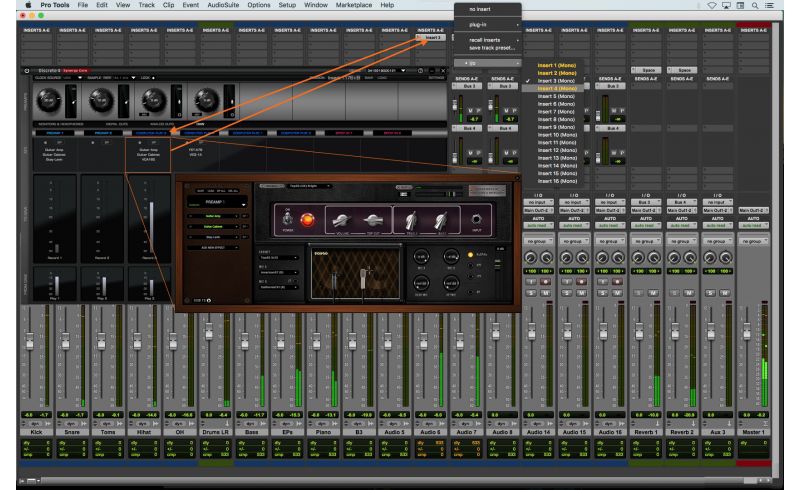Click the Input jack on amp plugin
This screenshot has height=490, width=800.
point(477,219)
